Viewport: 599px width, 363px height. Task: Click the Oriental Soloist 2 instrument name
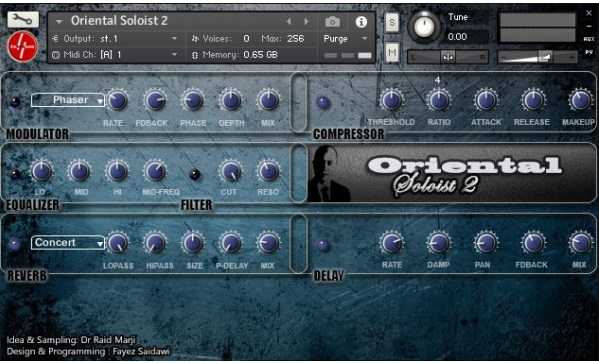pyautogui.click(x=119, y=21)
